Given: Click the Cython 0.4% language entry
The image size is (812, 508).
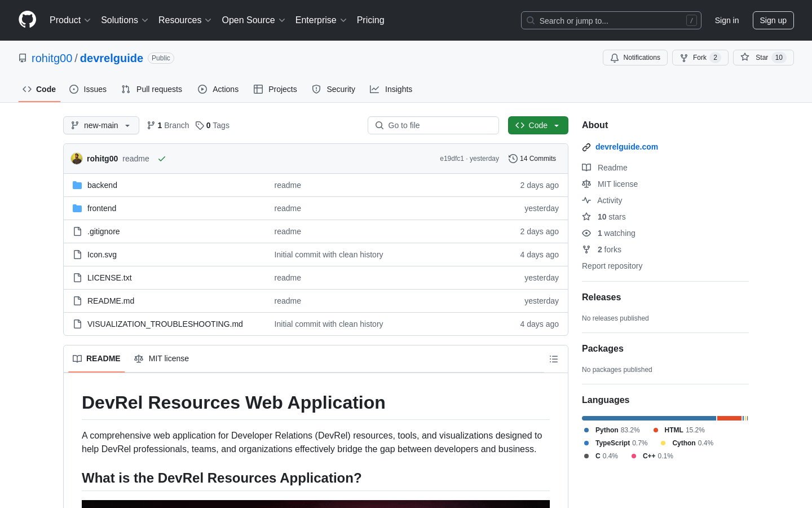Looking at the screenshot, I should click(687, 443).
